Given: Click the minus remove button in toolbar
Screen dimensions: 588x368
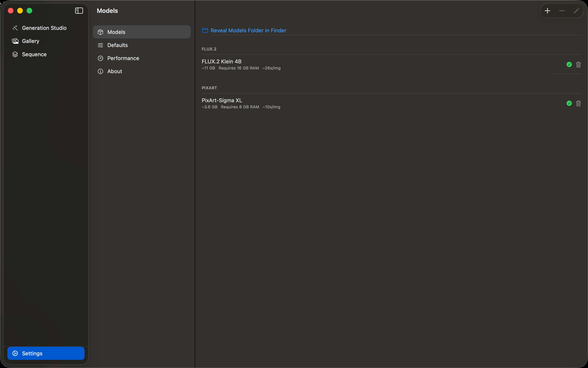Looking at the screenshot, I should (x=562, y=11).
